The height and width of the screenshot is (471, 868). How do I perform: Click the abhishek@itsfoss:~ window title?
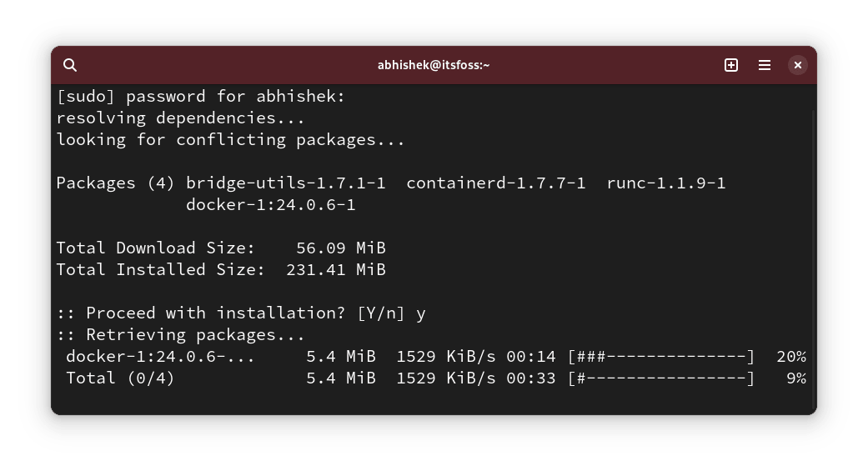[434, 65]
